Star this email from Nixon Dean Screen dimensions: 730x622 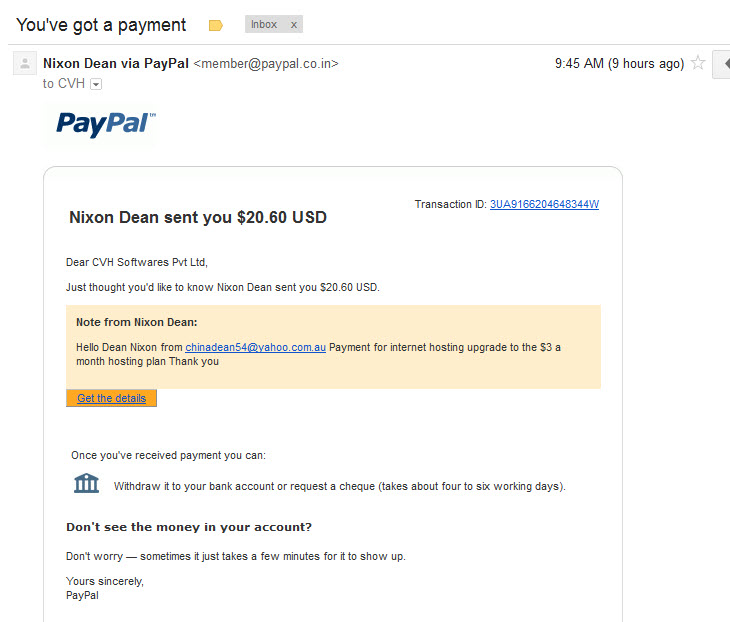tap(697, 62)
